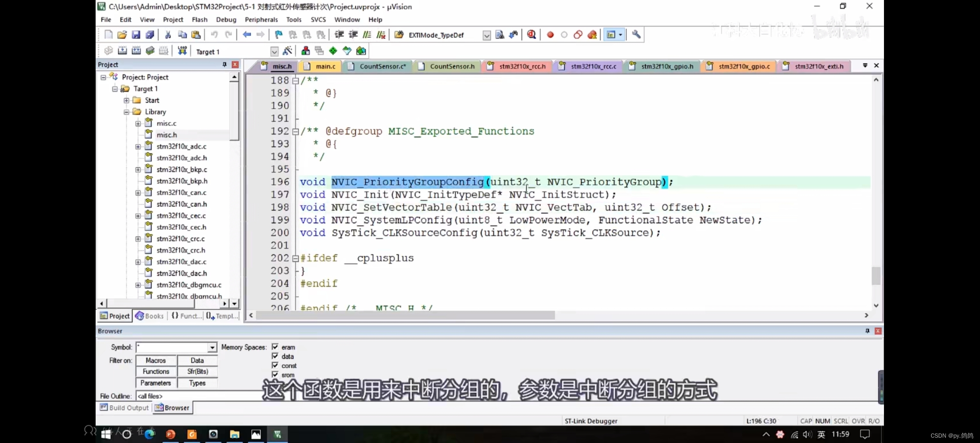
Task: Click the taskbar volume icon
Action: [x=807, y=434]
